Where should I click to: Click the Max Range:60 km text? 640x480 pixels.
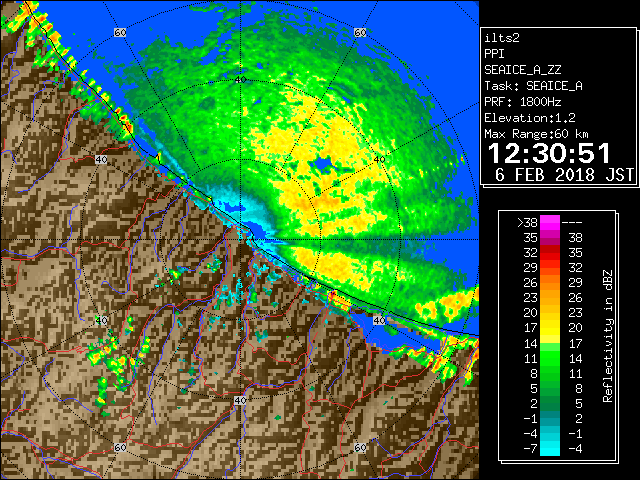click(536, 134)
